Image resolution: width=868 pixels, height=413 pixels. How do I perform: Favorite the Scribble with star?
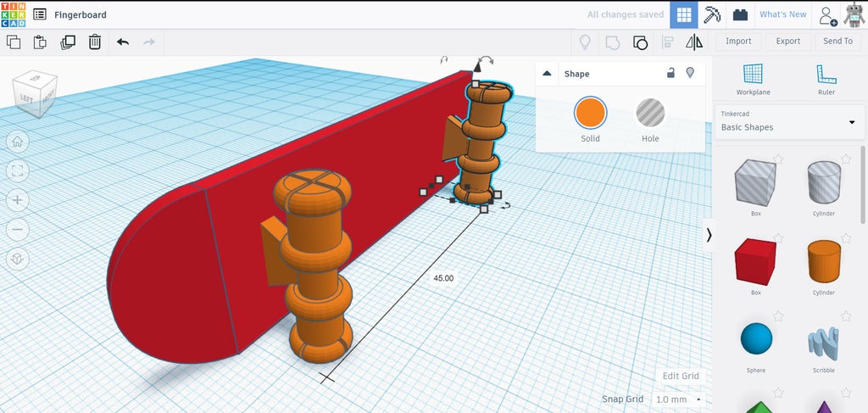tap(846, 316)
